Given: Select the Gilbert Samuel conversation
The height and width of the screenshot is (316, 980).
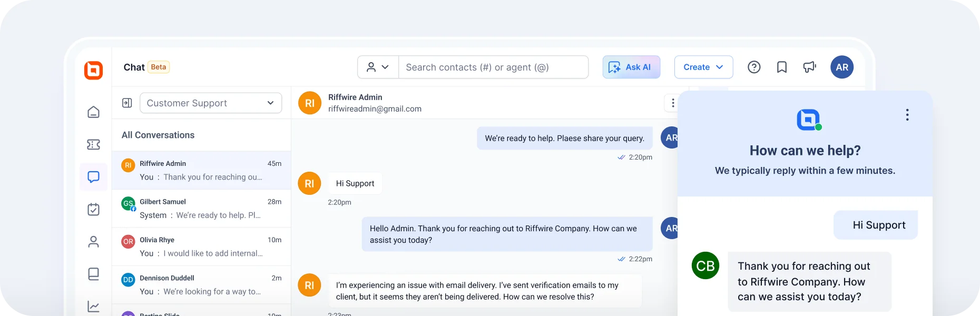Looking at the screenshot, I should (x=201, y=209).
